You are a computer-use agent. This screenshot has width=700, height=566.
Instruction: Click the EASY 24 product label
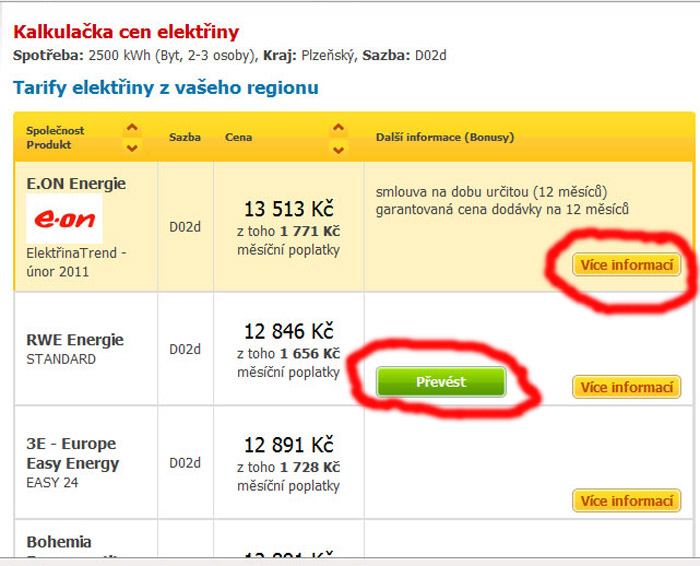(x=52, y=483)
